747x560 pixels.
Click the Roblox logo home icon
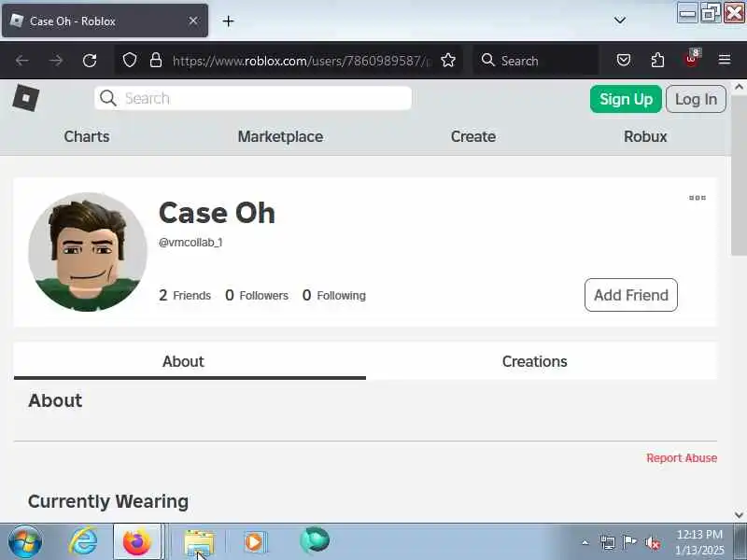tap(26, 98)
